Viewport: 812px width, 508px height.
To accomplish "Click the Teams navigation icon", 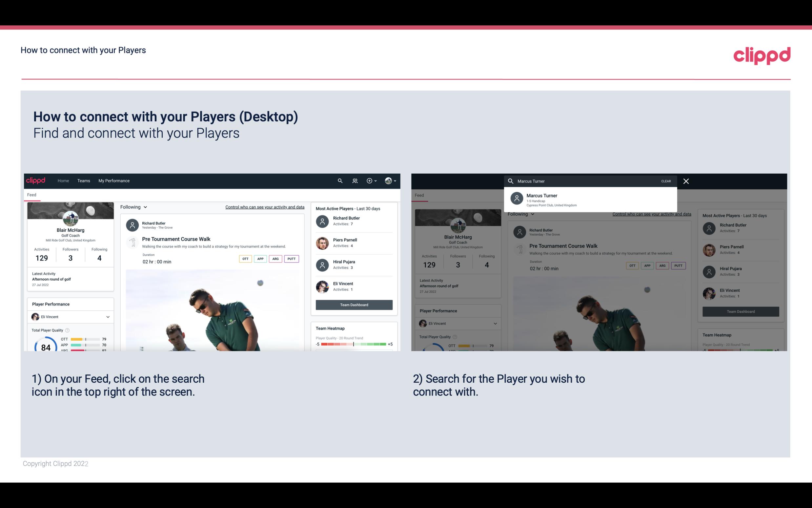I will 84,180.
